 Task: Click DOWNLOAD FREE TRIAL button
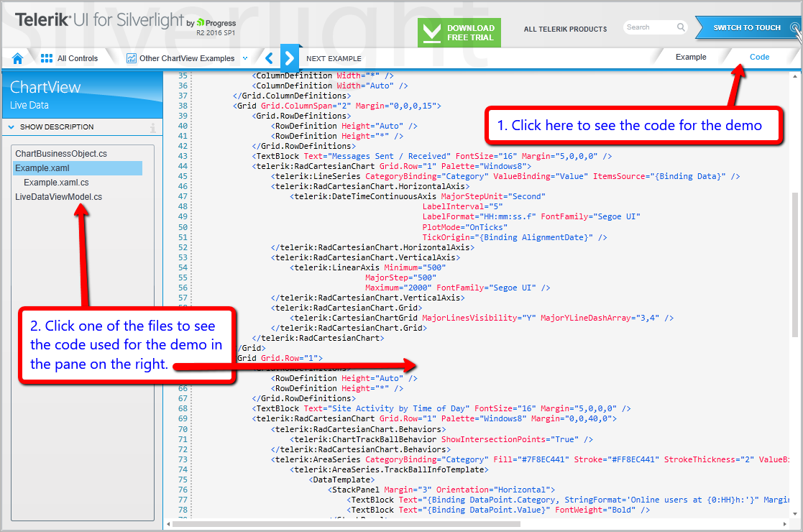coord(459,33)
